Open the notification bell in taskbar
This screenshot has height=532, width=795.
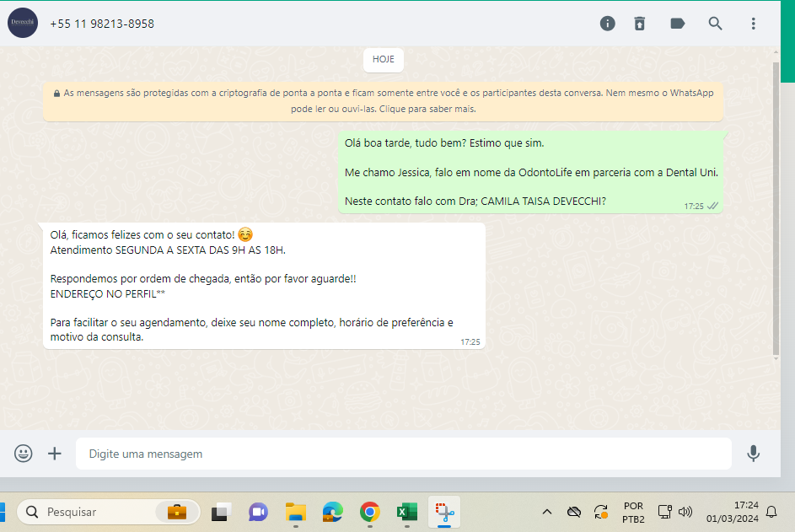click(771, 512)
